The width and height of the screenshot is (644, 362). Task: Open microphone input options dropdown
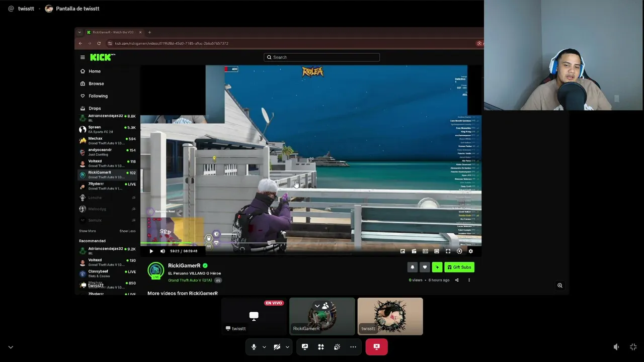point(264,347)
